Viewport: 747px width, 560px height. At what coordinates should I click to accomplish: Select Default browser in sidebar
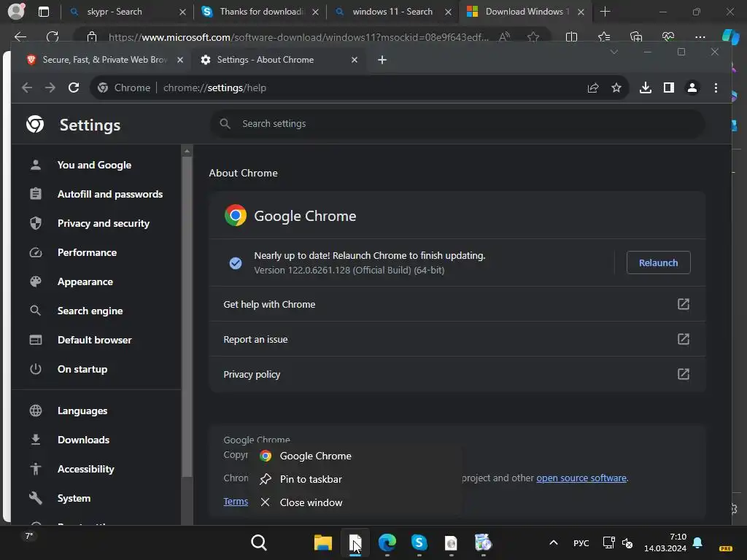pos(94,340)
